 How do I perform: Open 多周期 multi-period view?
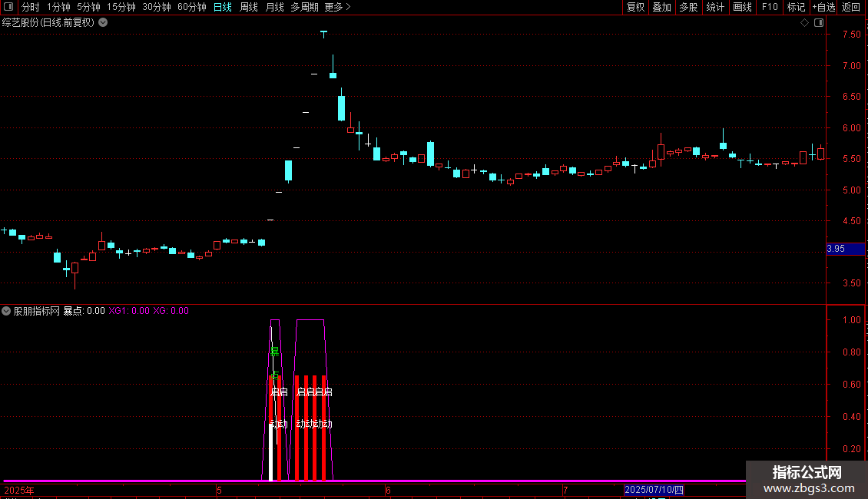point(304,7)
